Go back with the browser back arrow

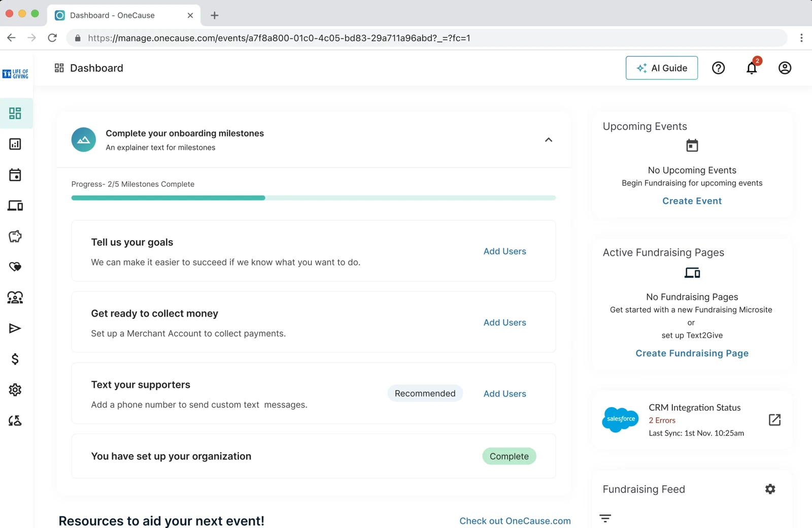(11, 38)
